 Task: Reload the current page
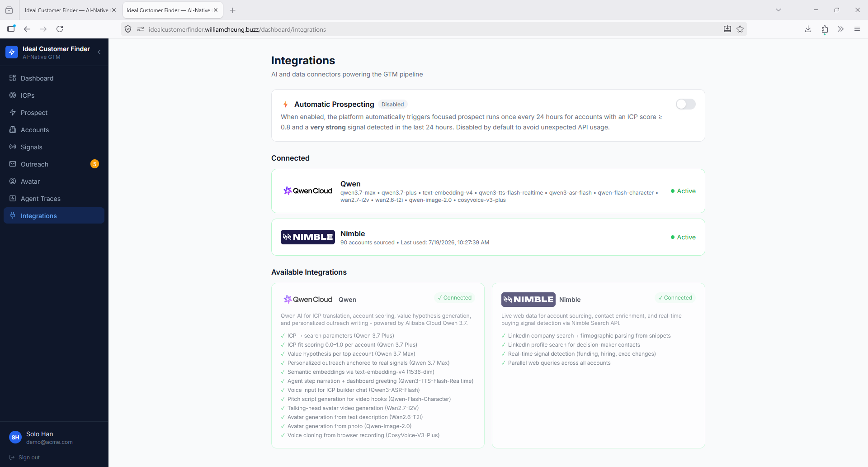(x=60, y=29)
